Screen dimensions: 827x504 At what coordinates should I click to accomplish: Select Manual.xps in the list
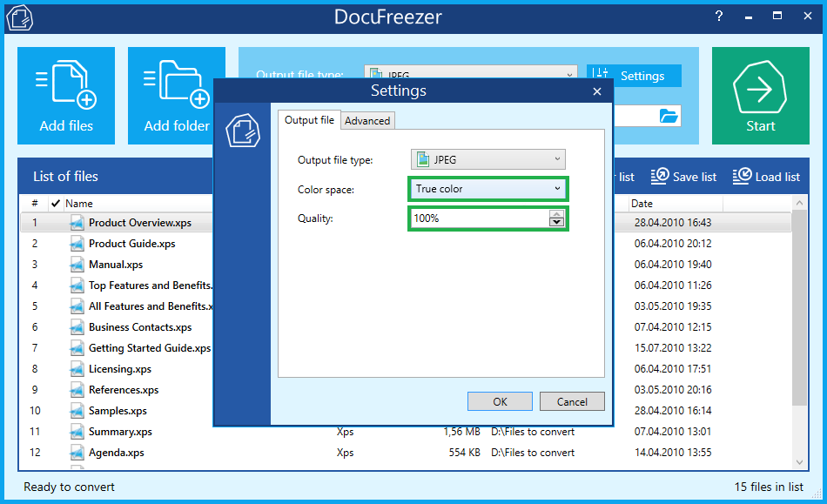tap(116, 265)
